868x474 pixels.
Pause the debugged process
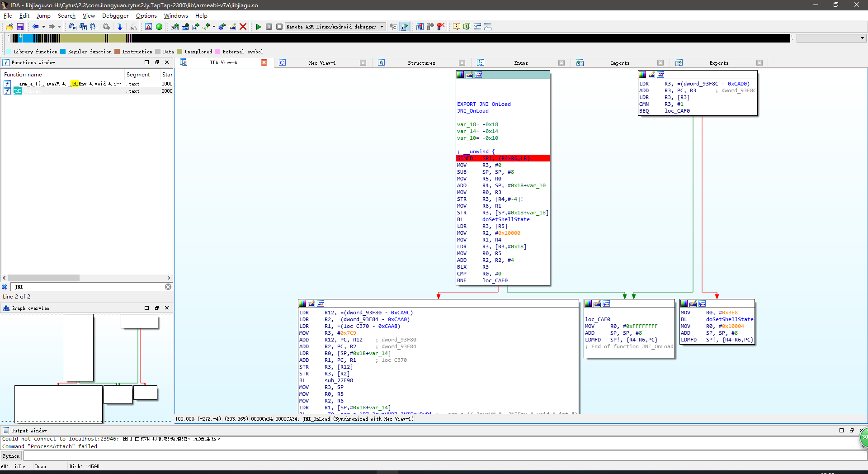click(x=269, y=27)
